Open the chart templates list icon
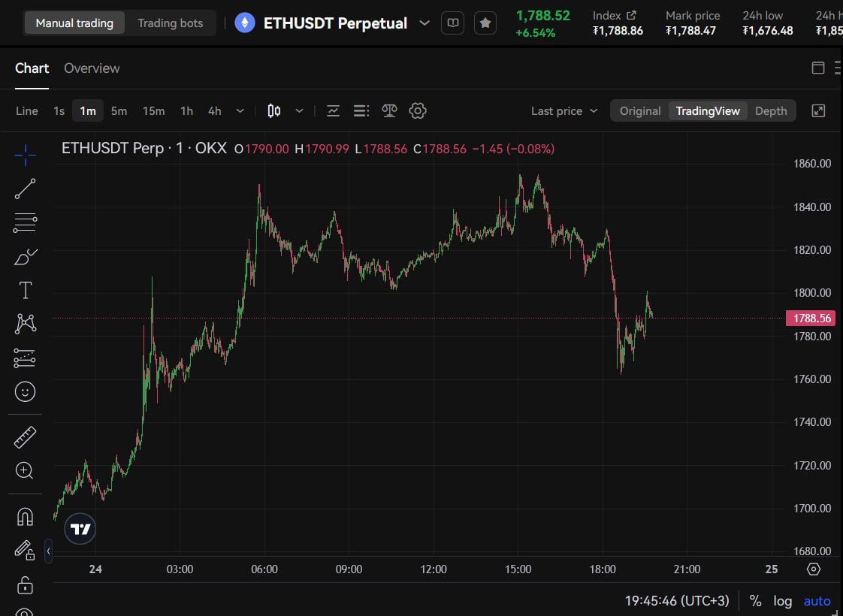 (361, 111)
